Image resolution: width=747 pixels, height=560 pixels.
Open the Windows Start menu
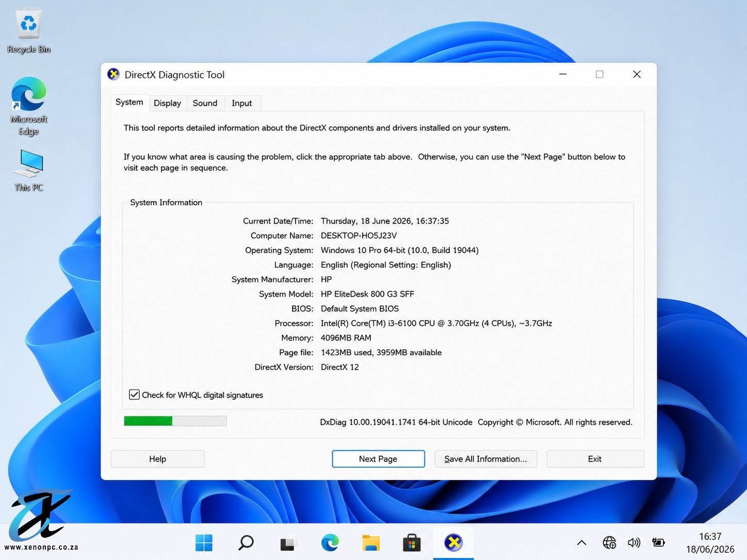(204, 542)
